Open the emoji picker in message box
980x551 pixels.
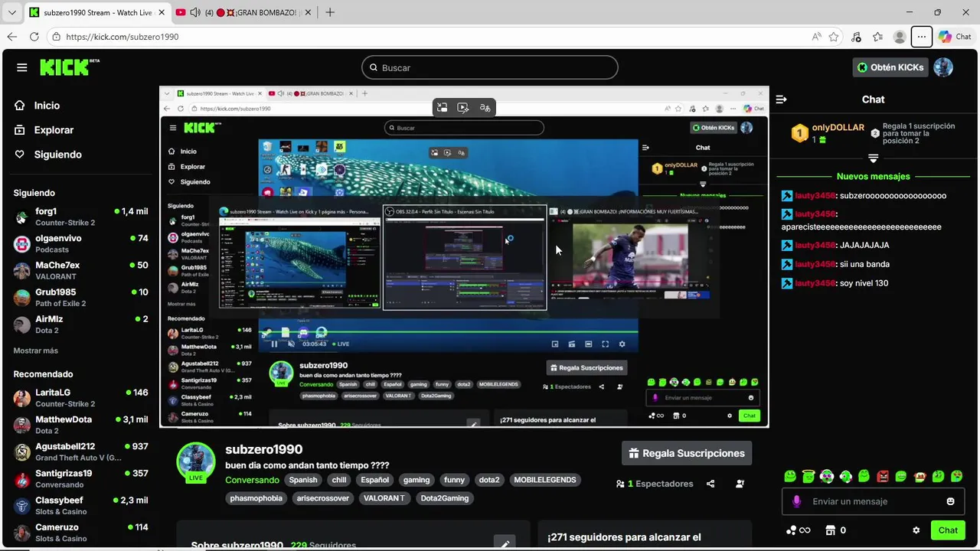(x=951, y=501)
